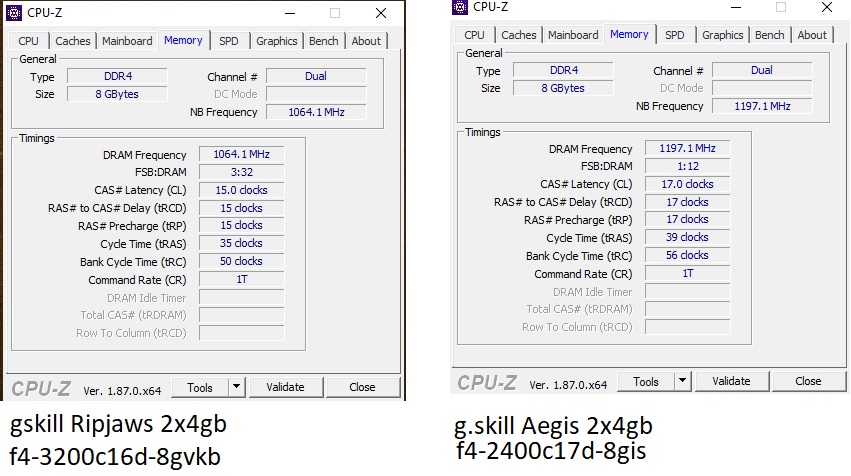Close left CPU-Z window with X icon

tap(381, 13)
